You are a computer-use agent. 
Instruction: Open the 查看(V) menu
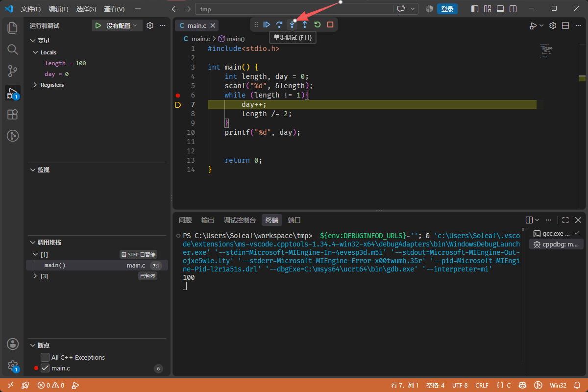pos(114,9)
